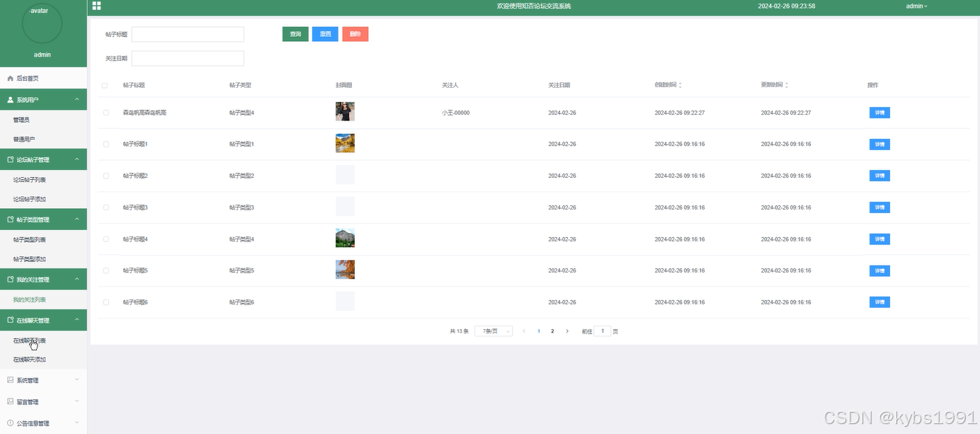Check the row for 帖子标题5
This screenshot has height=434, width=980.
click(106, 270)
